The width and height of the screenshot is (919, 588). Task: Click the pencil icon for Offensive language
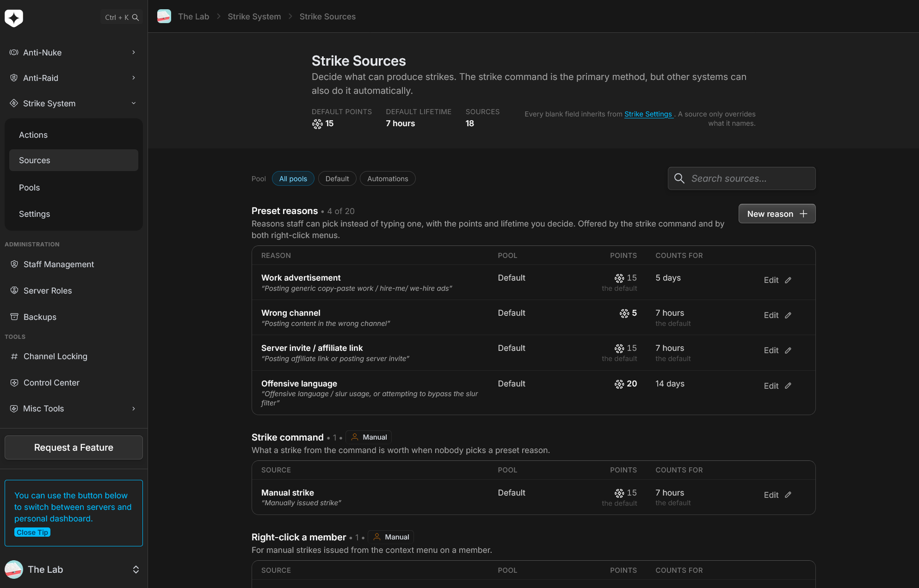[x=788, y=386]
